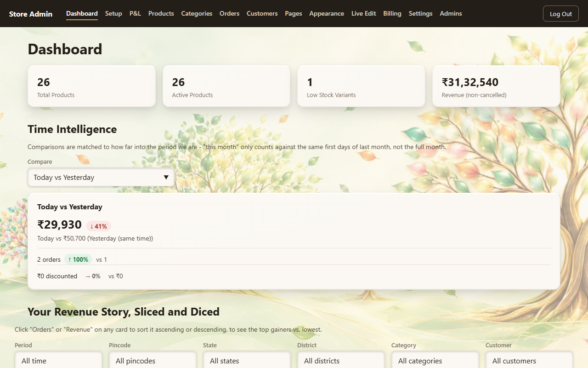Open the Products section
The height and width of the screenshot is (368, 588).
[161, 13]
